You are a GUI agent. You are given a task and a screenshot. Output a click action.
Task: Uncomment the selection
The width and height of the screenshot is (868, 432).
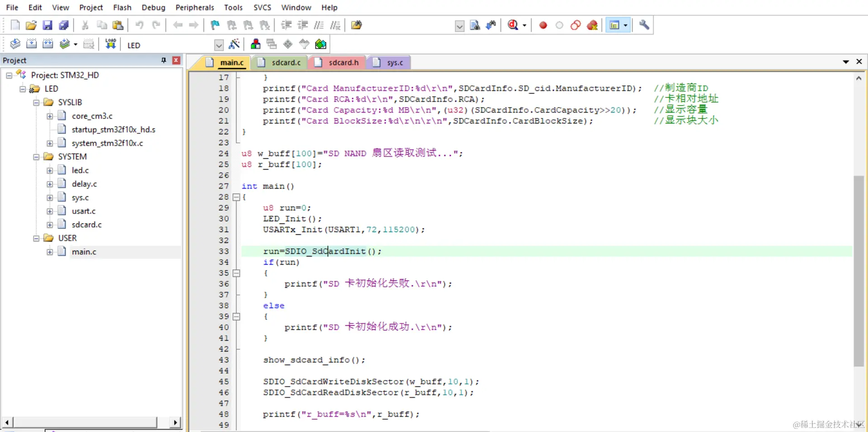(x=335, y=25)
